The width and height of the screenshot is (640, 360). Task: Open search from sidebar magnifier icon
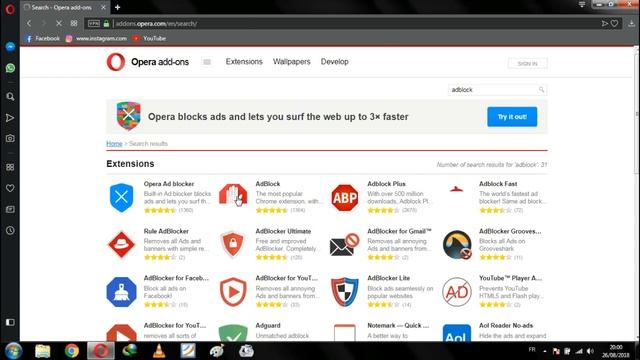(10, 96)
